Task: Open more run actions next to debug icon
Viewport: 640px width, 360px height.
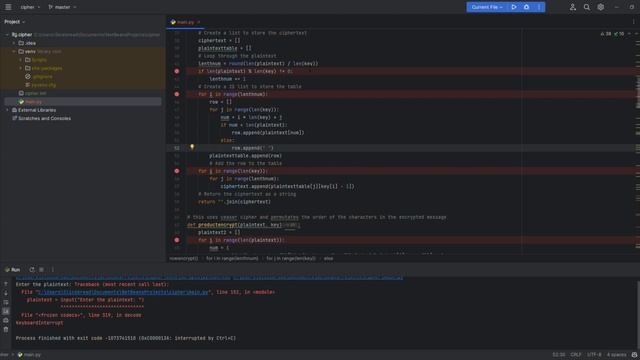Action: point(539,7)
